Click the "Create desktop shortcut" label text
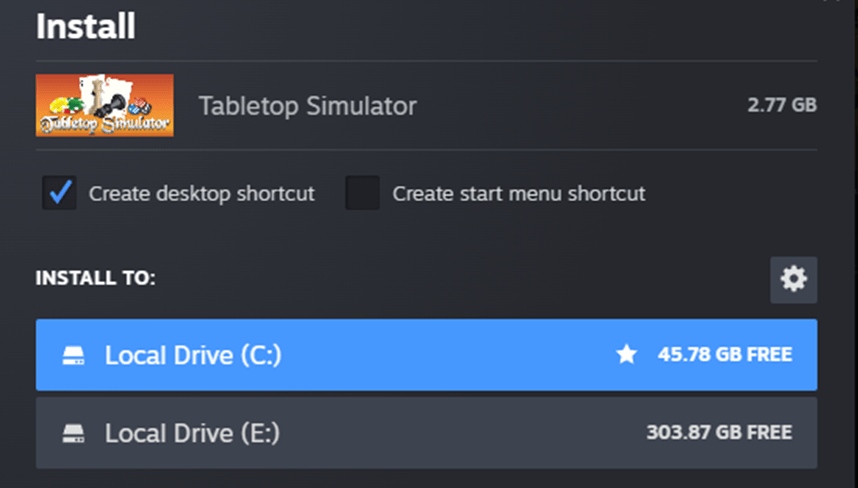Image resolution: width=858 pixels, height=488 pixels. 201,193
